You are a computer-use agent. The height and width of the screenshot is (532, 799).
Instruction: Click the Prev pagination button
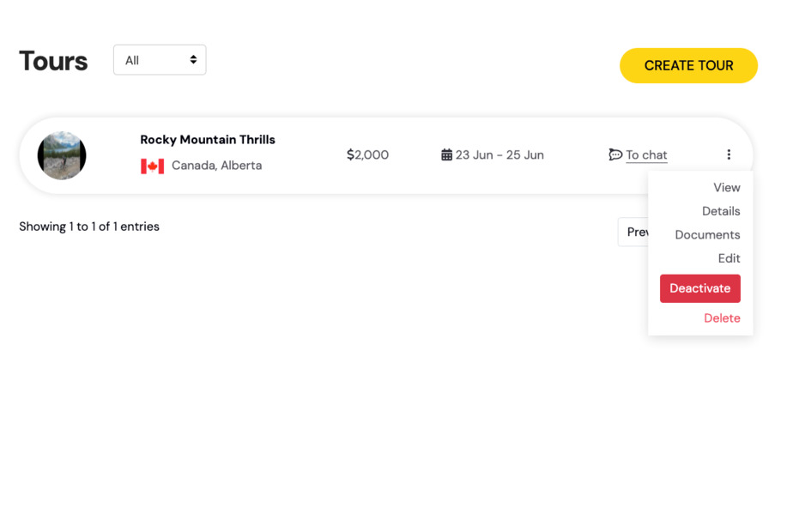[x=633, y=232]
